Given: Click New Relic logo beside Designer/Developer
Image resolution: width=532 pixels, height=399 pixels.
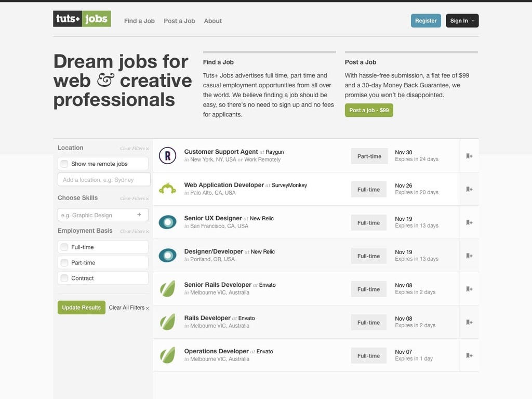Looking at the screenshot, I should click(168, 256).
